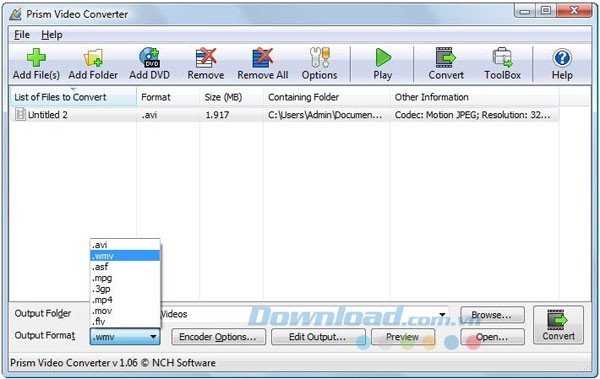This screenshot has height=379, width=600.
Task: Choose .flv from the format list
Action: click(x=125, y=322)
